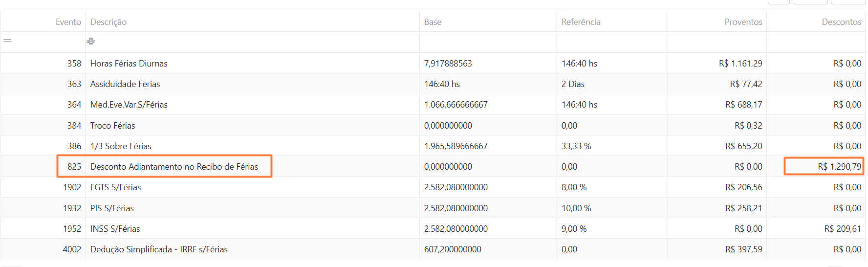
Task: Select Desconto Adiantamento no Recibo de Férias
Action: pyautogui.click(x=174, y=167)
